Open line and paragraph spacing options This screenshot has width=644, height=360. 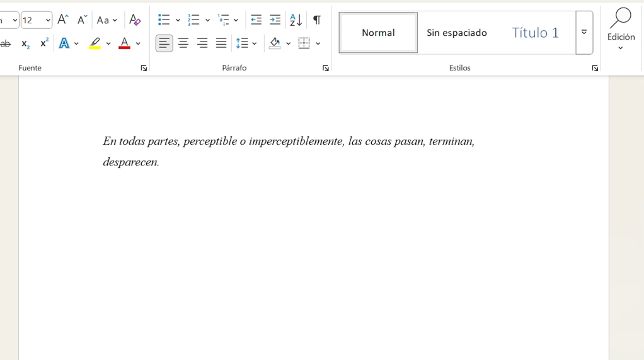246,43
